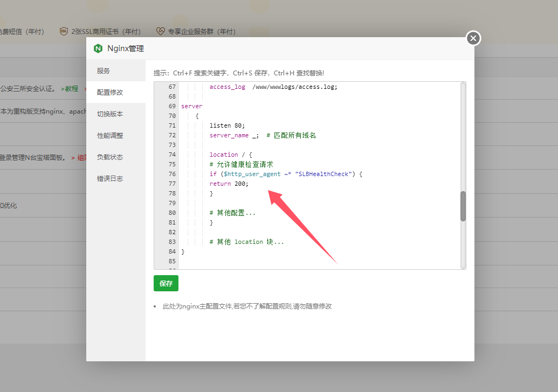Screen dimensions: 558x392
Task: Open the 性能调整 tab
Action: [116, 135]
